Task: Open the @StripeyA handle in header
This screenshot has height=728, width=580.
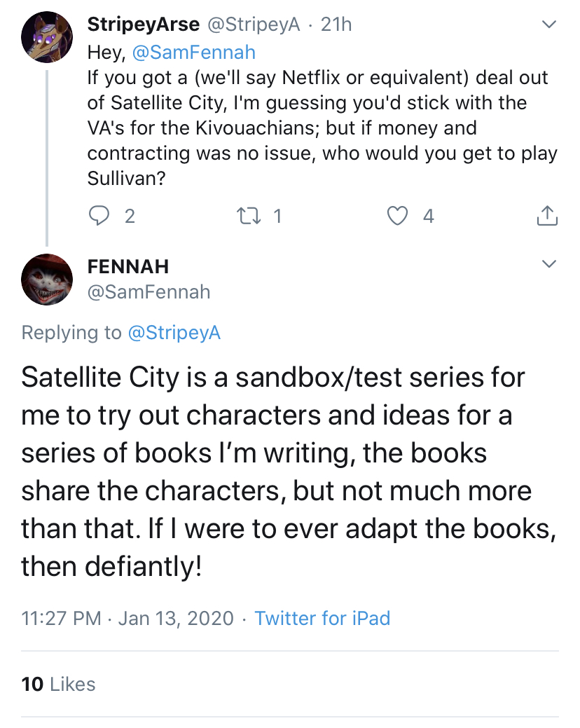Action: [x=254, y=24]
